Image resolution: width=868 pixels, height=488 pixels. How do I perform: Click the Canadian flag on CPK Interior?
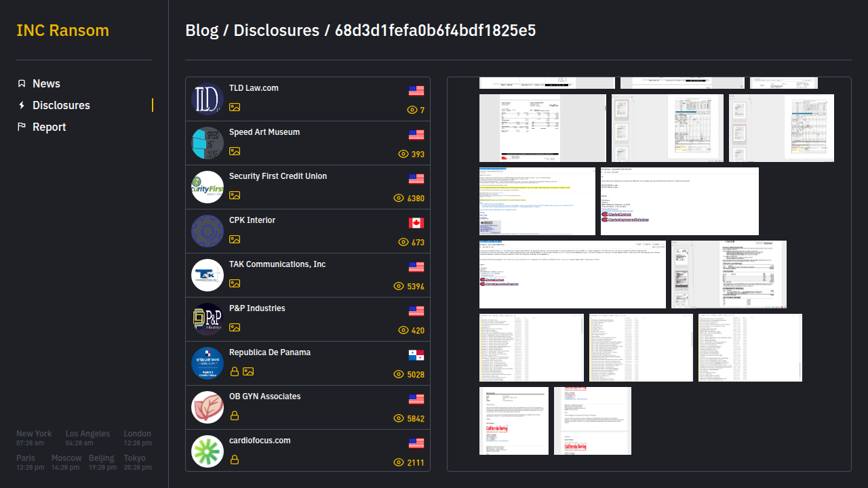tap(416, 223)
